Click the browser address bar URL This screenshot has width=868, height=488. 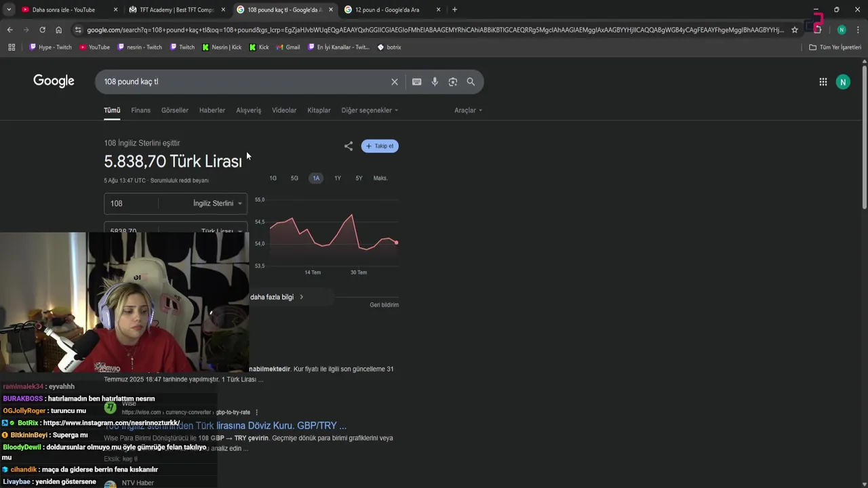tap(434, 30)
